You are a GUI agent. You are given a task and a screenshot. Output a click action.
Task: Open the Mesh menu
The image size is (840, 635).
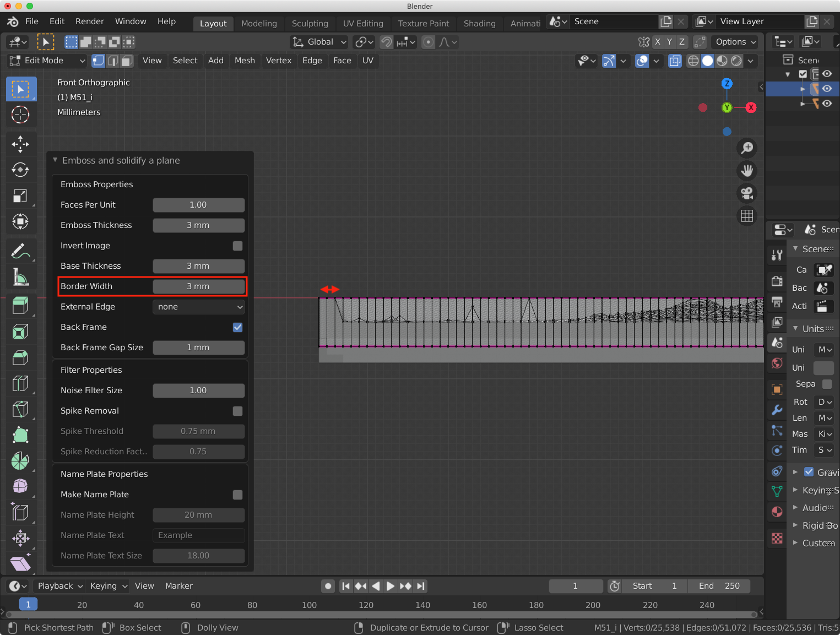point(245,61)
